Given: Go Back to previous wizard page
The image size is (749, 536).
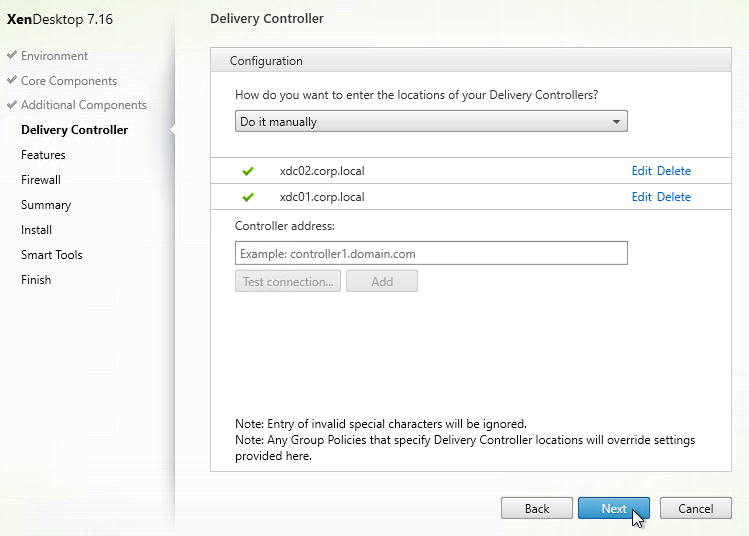Looking at the screenshot, I should pos(536,508).
